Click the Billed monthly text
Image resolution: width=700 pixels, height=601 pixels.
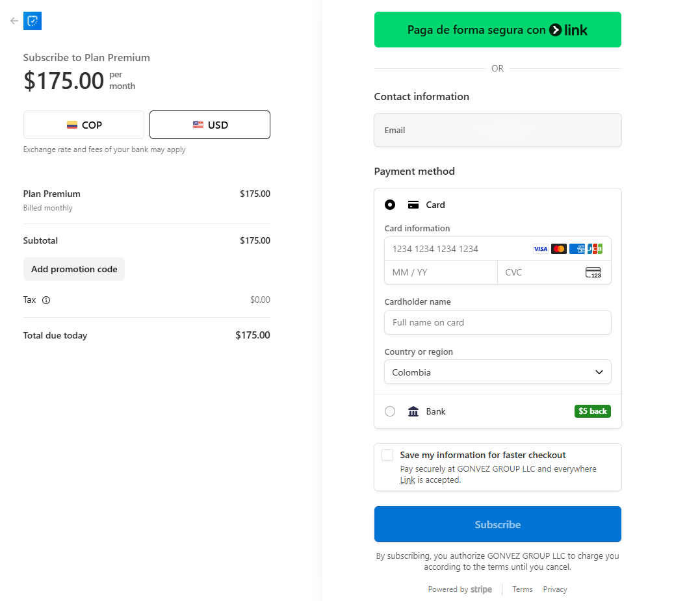coord(47,208)
